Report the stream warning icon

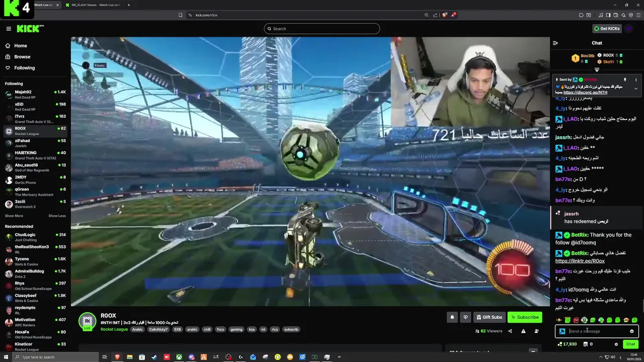pos(523,331)
